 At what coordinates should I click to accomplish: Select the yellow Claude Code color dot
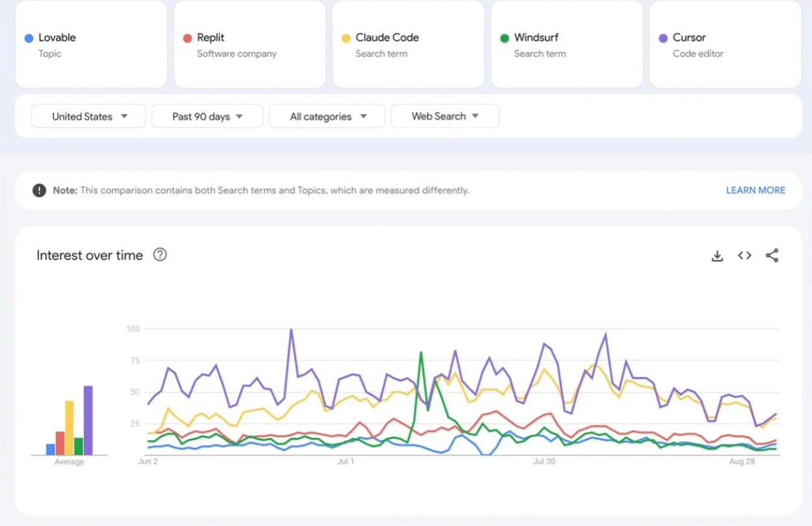pos(346,38)
